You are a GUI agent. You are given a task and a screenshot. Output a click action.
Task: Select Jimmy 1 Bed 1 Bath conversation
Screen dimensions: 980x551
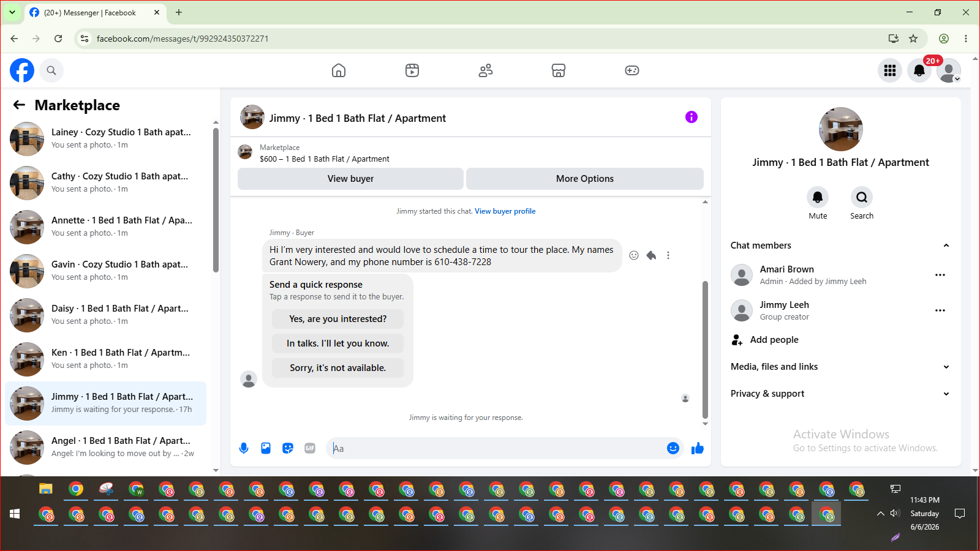pyautogui.click(x=106, y=403)
